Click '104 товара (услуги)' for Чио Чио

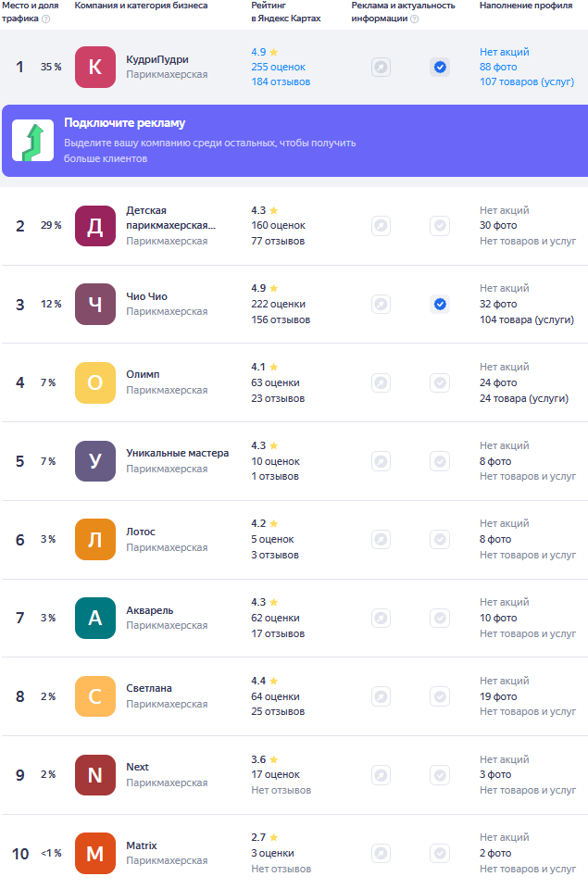click(527, 319)
